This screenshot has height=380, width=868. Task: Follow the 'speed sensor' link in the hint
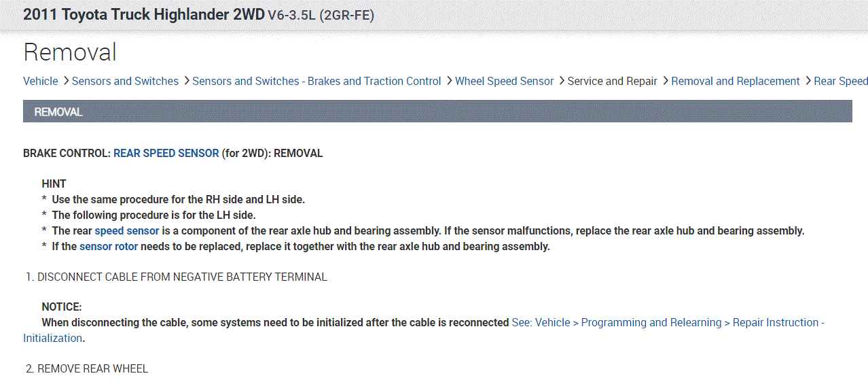[126, 230]
